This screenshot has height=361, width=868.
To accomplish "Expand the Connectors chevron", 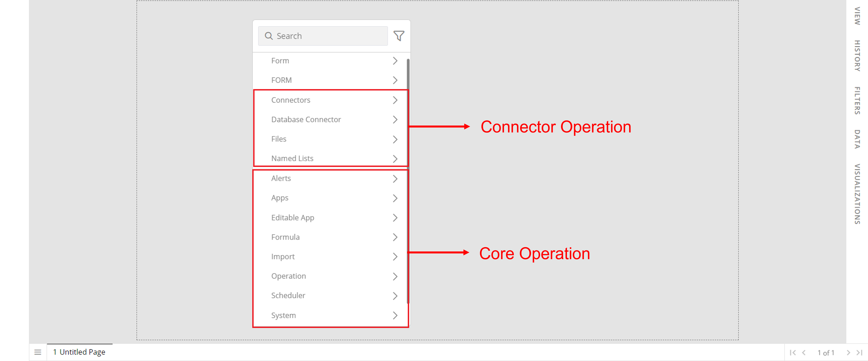I will 395,100.
